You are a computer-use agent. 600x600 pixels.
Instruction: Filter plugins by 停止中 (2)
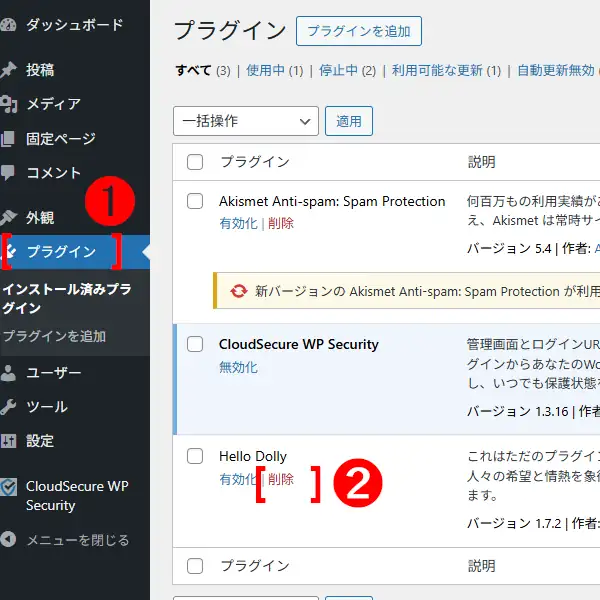tap(347, 70)
